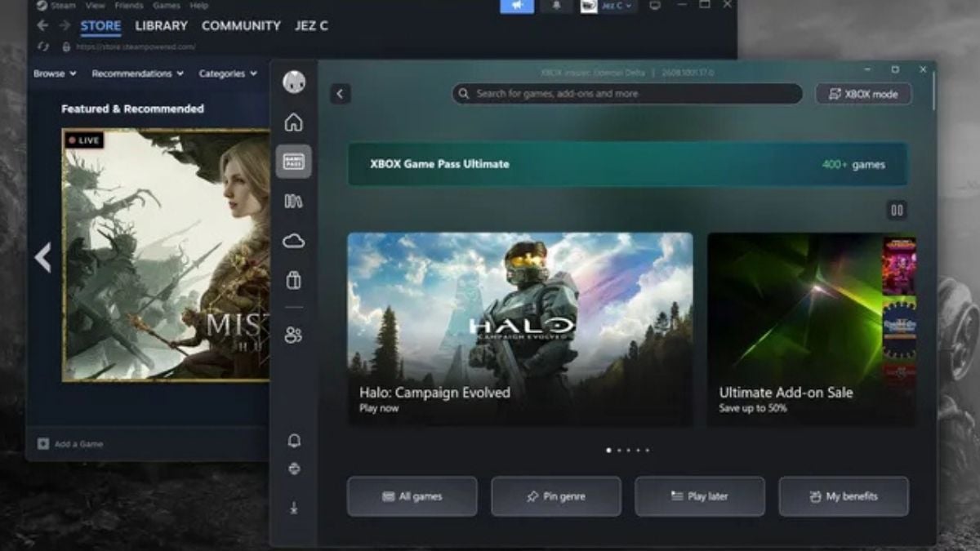Image resolution: width=980 pixels, height=551 pixels.
Task: Open Steam Games menu
Action: click(167, 5)
